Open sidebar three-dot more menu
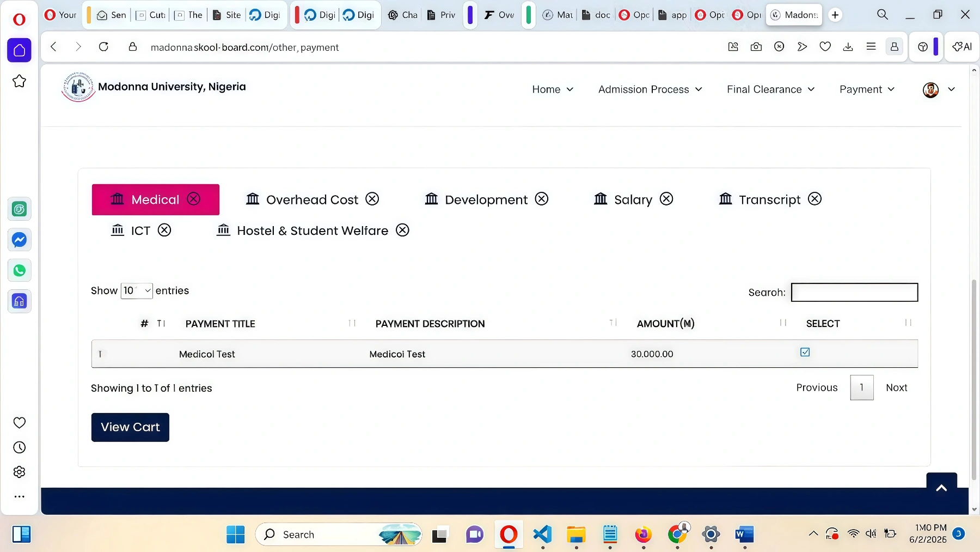980x552 pixels. [x=19, y=496]
